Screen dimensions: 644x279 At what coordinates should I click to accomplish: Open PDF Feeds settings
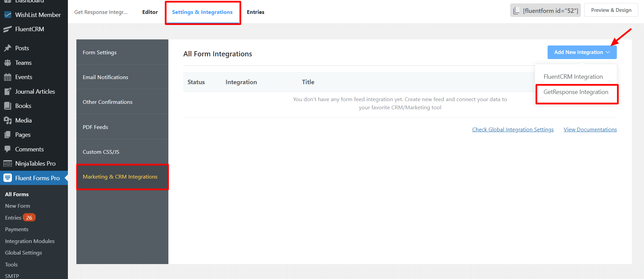[x=122, y=127]
